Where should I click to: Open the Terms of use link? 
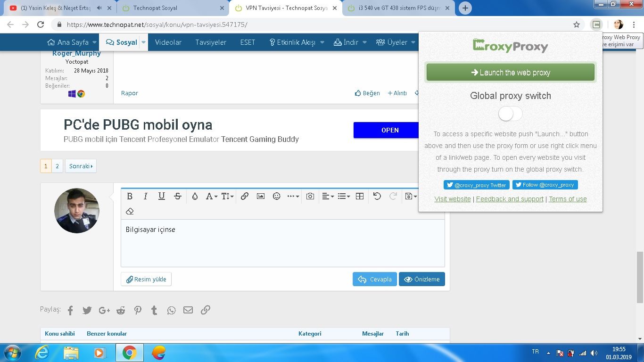point(568,199)
